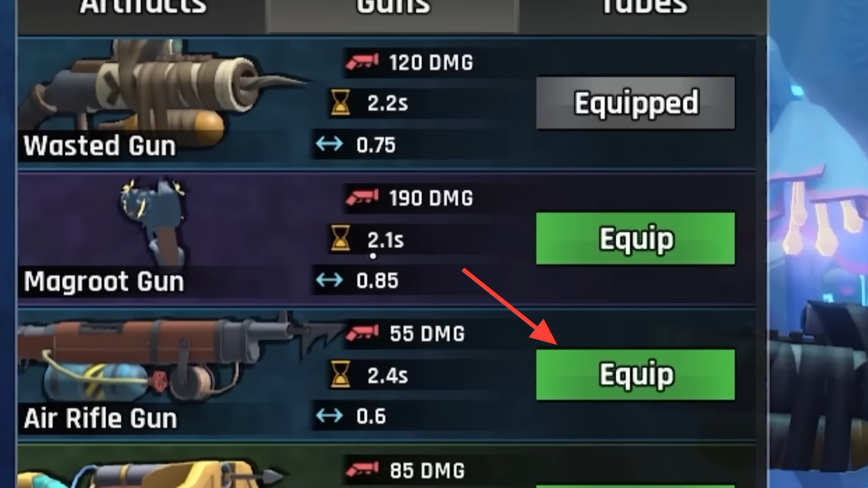Click the hourglass icon next to 2.4s
This screenshot has width=868, height=488.
341,375
